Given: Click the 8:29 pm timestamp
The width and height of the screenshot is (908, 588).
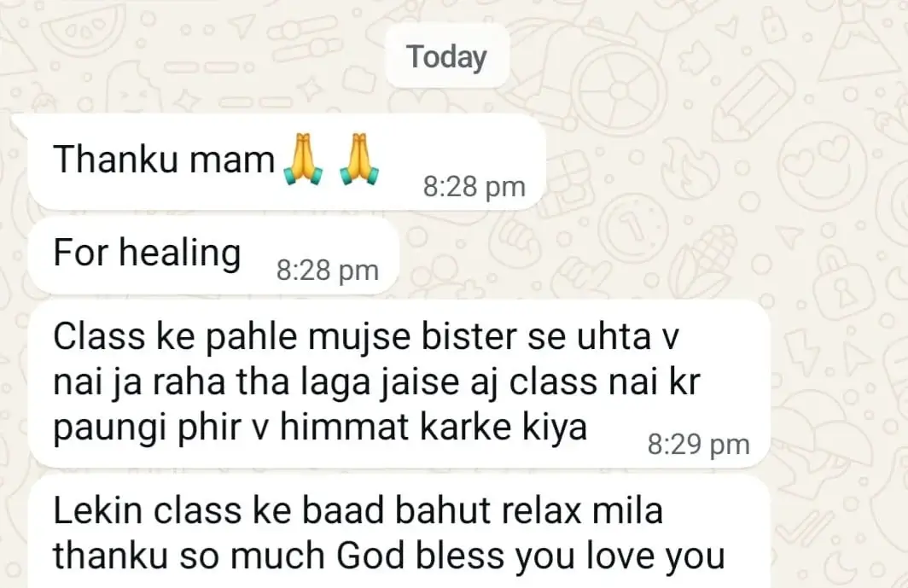Looking at the screenshot, I should point(698,445).
